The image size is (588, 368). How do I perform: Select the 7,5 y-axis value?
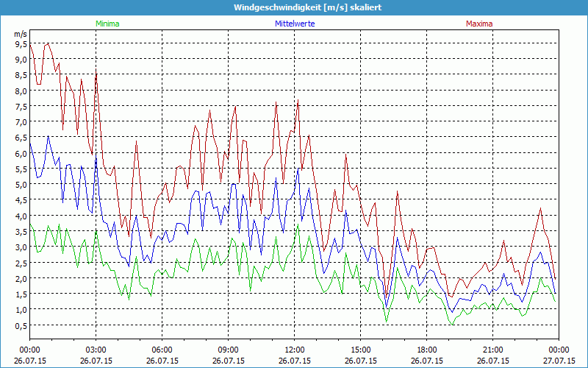click(21, 106)
